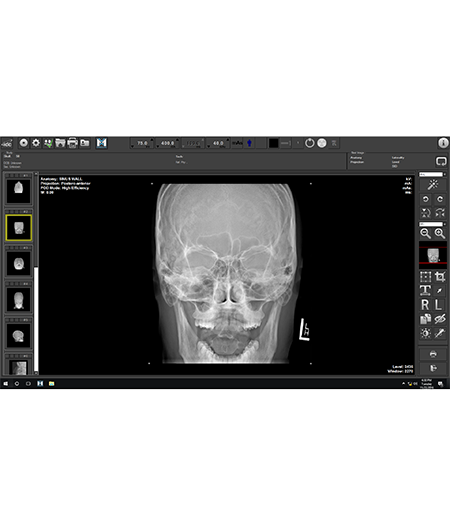Toggle the grid overlay tool
The image size is (450, 525).
[x=426, y=277]
